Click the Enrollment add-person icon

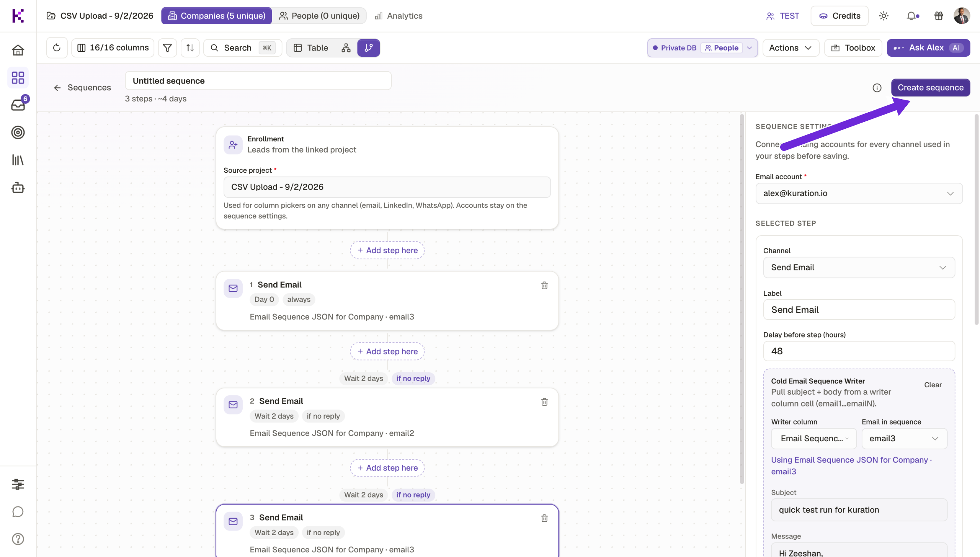click(x=233, y=145)
